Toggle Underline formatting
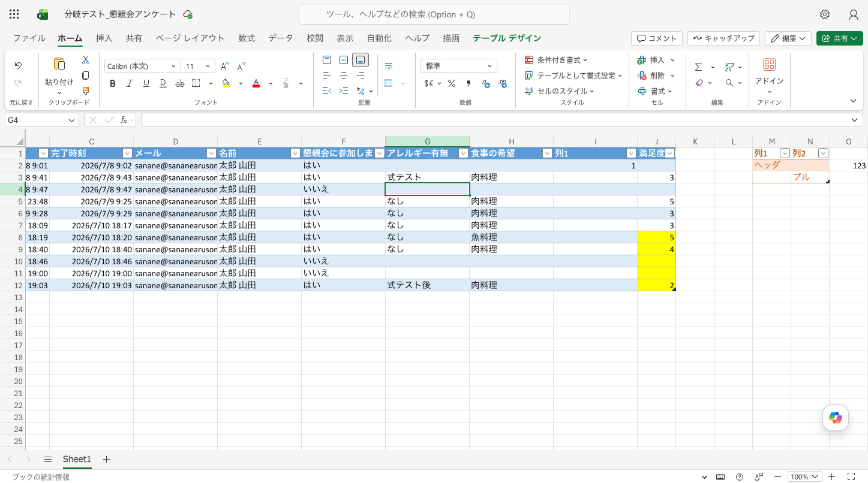This screenshot has width=868, height=483. coord(146,83)
